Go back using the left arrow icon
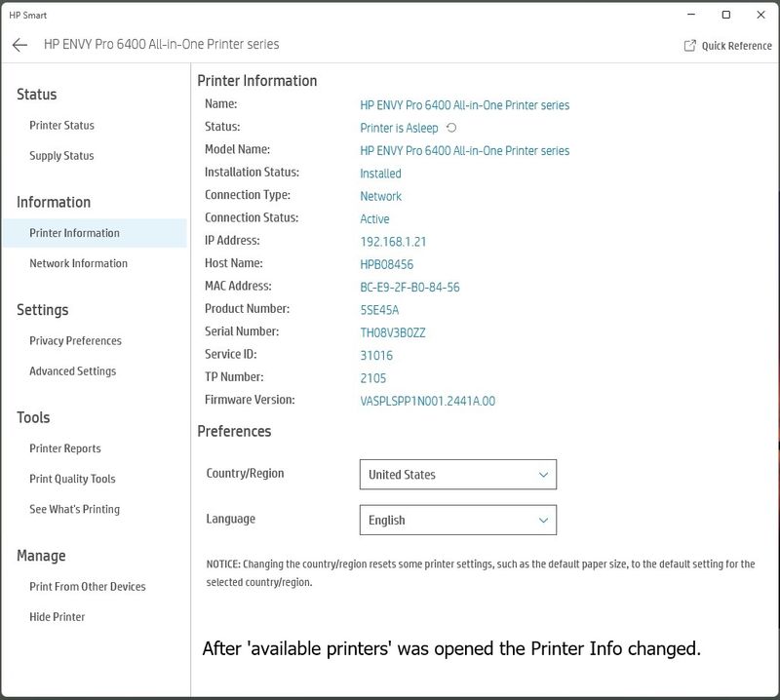 pyautogui.click(x=19, y=45)
